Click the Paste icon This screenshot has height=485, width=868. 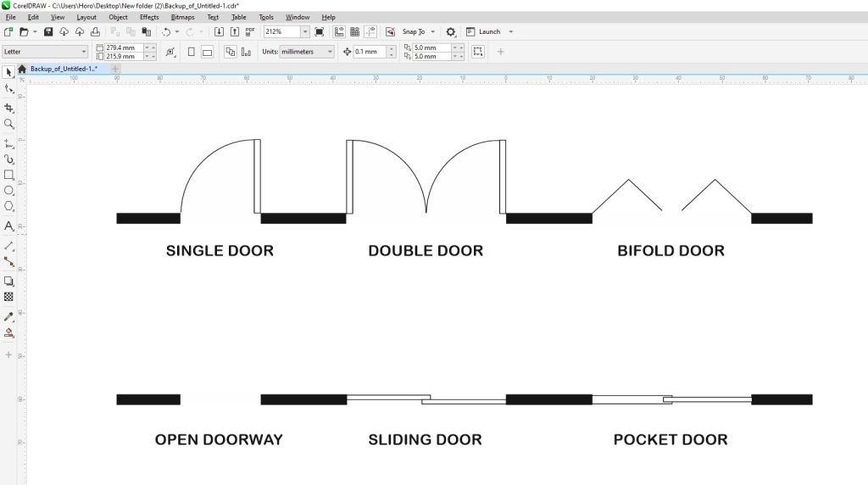146,32
